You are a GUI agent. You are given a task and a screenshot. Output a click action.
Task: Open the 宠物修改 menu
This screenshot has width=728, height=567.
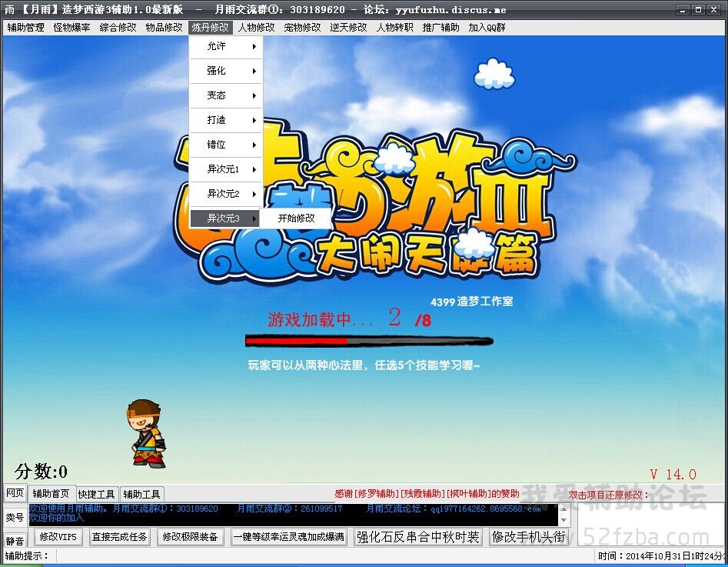click(302, 28)
